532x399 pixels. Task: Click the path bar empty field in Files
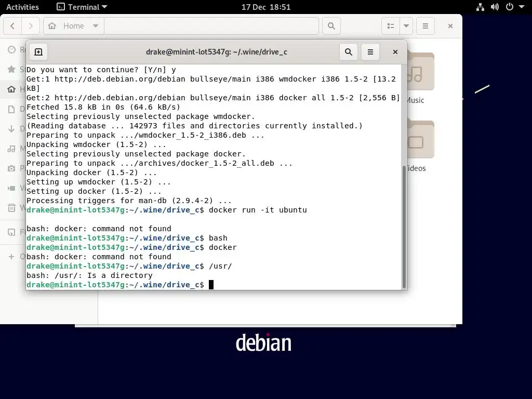click(211, 26)
